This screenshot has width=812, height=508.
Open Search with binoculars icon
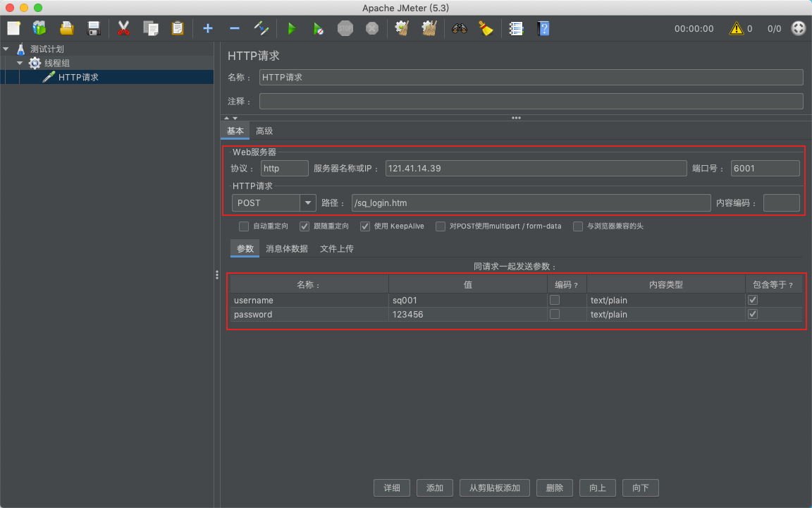click(460, 28)
